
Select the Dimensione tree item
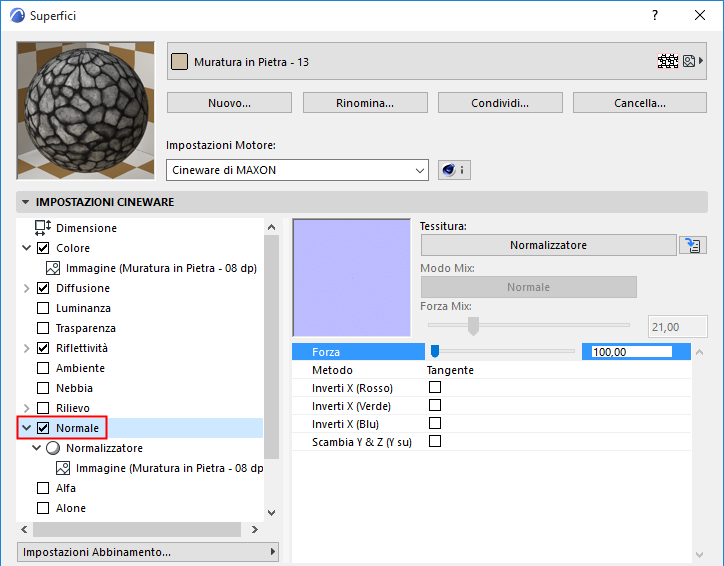tap(86, 228)
